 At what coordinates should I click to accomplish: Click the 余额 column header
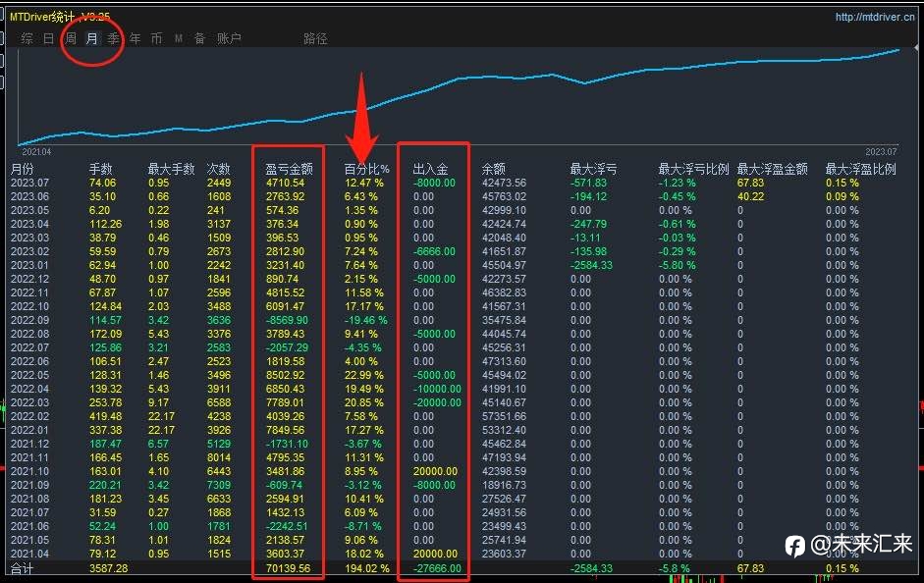(493, 169)
